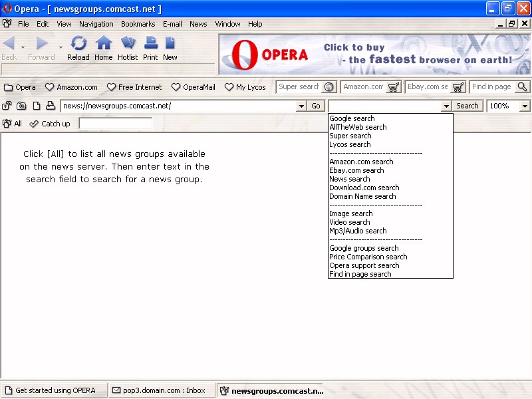The height and width of the screenshot is (399, 532).
Task: Select Mp3/Audio search option
Action: pyautogui.click(x=390, y=231)
